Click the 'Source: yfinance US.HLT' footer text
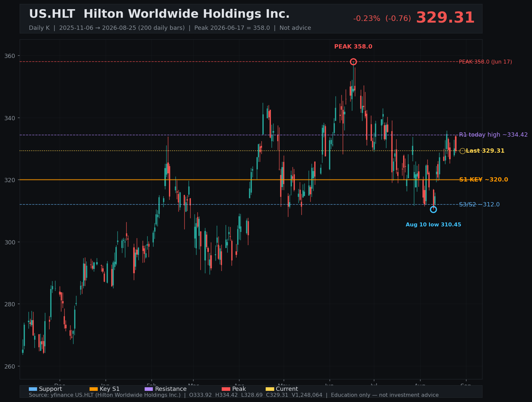 [105, 395]
